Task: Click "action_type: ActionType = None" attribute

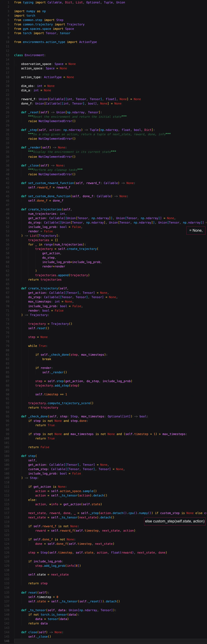Action: pos(47,77)
